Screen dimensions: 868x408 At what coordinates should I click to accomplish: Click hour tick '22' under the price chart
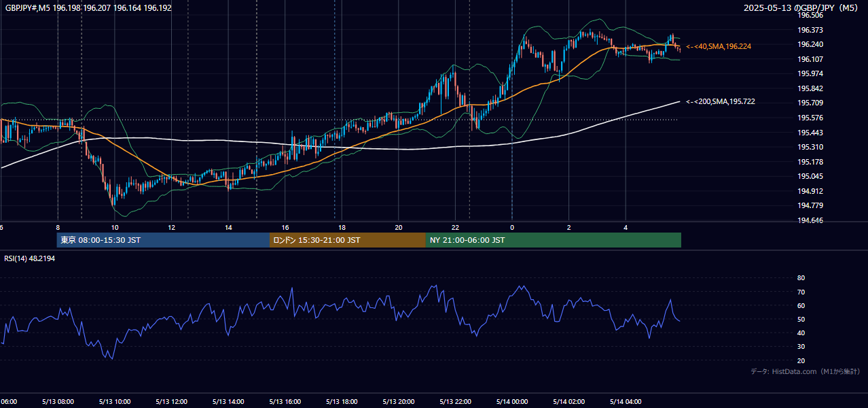click(455, 228)
